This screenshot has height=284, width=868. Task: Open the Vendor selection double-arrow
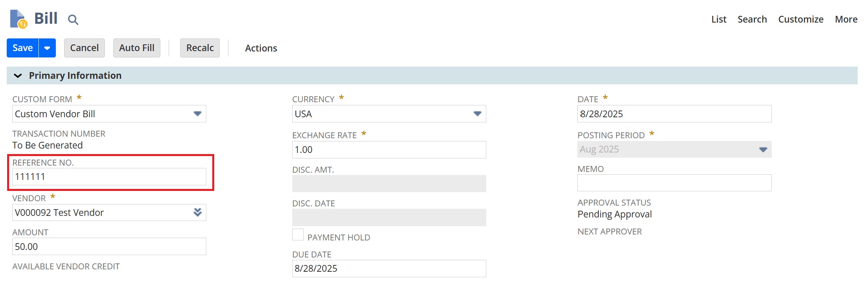(197, 213)
